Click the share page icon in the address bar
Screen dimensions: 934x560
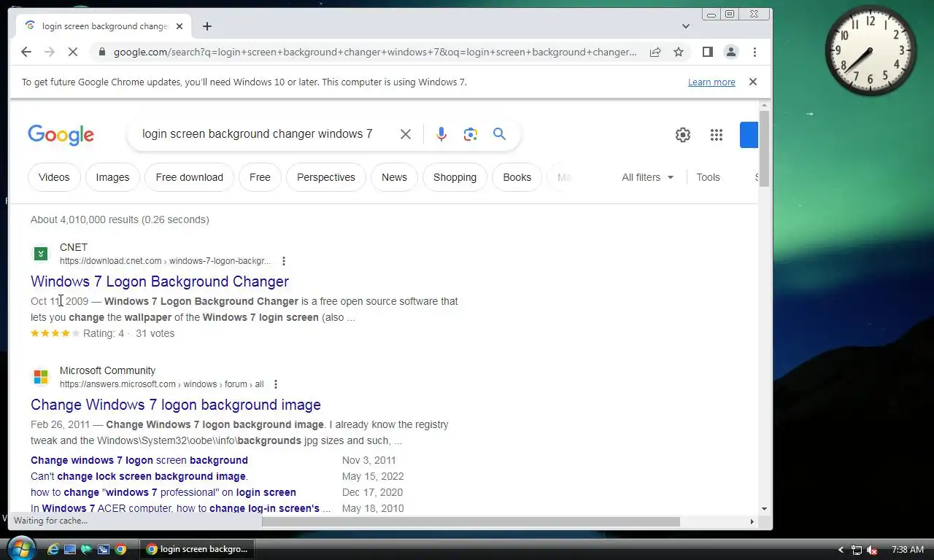tap(655, 52)
